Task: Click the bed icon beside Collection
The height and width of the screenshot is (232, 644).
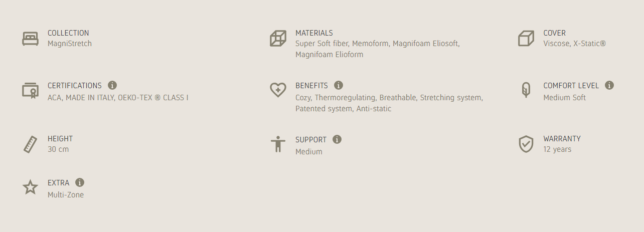Action: (x=30, y=39)
